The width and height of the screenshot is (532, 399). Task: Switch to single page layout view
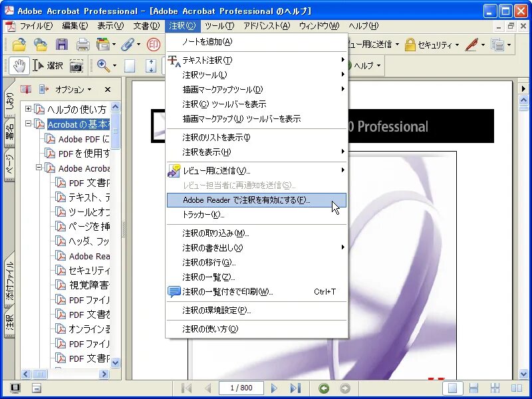[453, 388]
